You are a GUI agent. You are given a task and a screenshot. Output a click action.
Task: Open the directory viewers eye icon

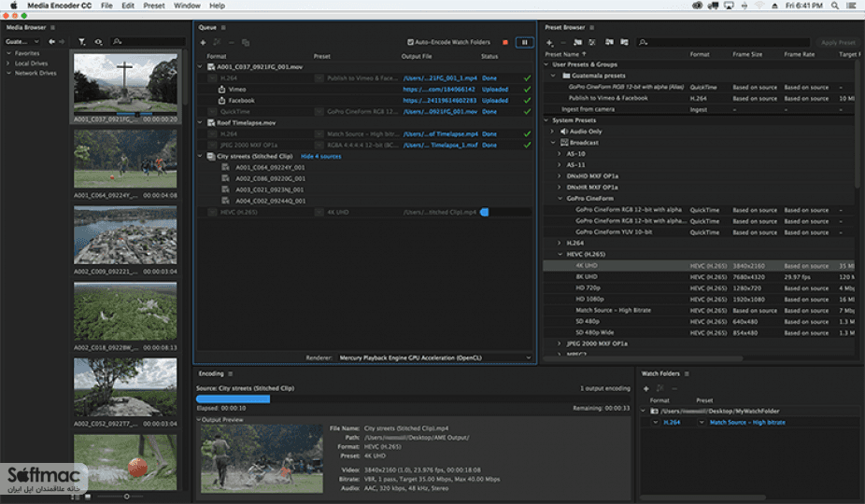98,41
